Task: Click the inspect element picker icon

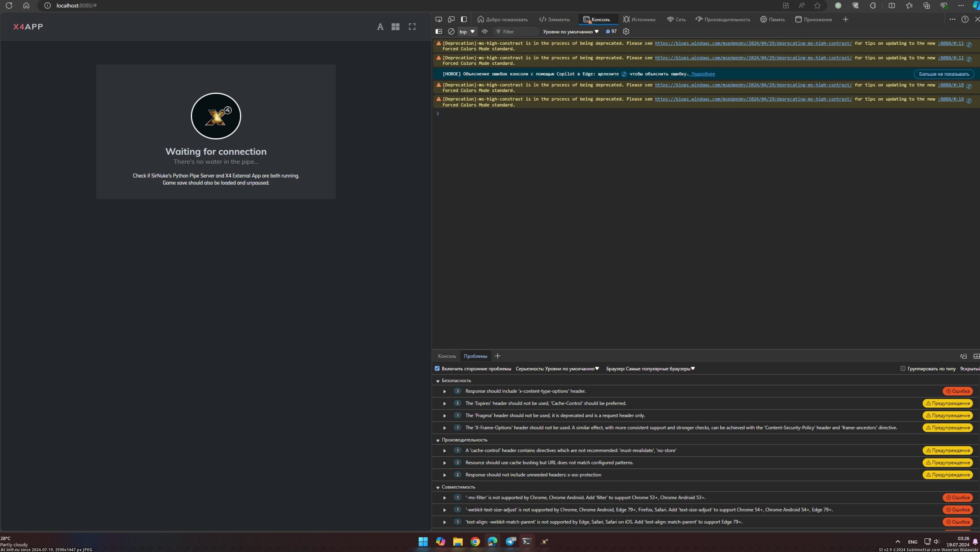Action: pos(439,19)
